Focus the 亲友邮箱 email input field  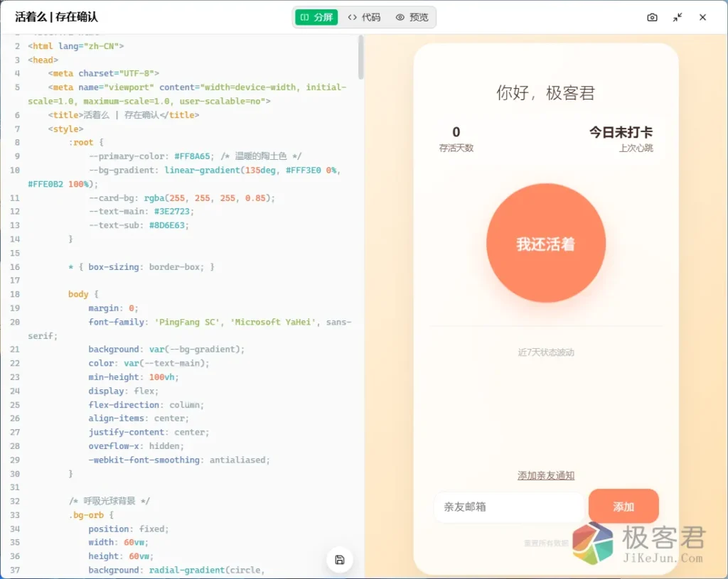pyautogui.click(x=508, y=507)
